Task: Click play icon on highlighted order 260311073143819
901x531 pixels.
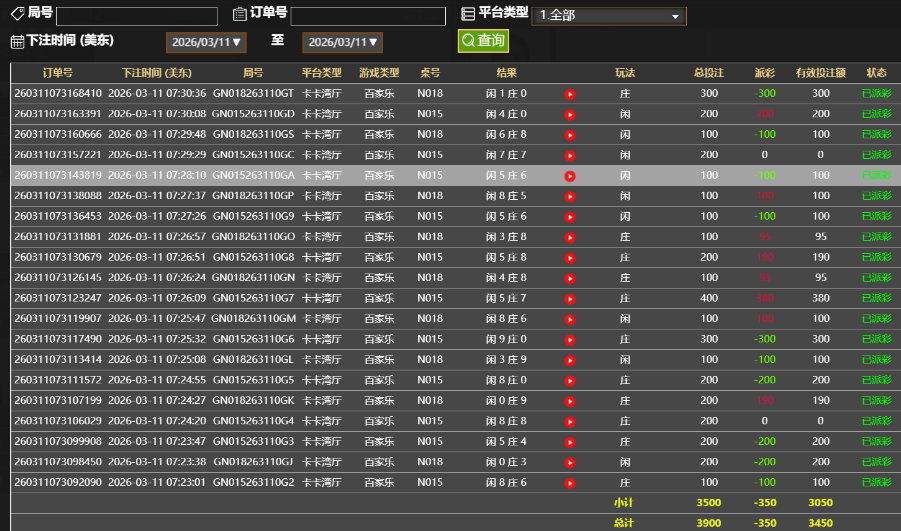Action: (x=570, y=176)
